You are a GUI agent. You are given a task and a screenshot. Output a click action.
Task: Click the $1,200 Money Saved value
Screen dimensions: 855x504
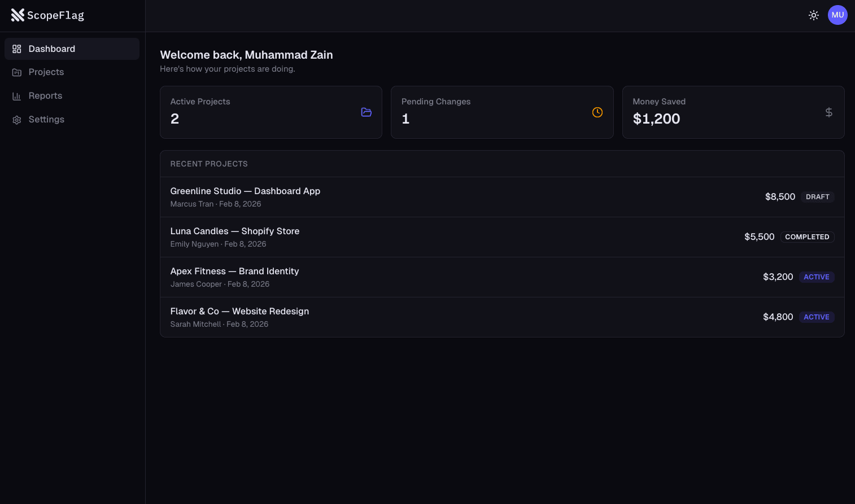pyautogui.click(x=656, y=119)
